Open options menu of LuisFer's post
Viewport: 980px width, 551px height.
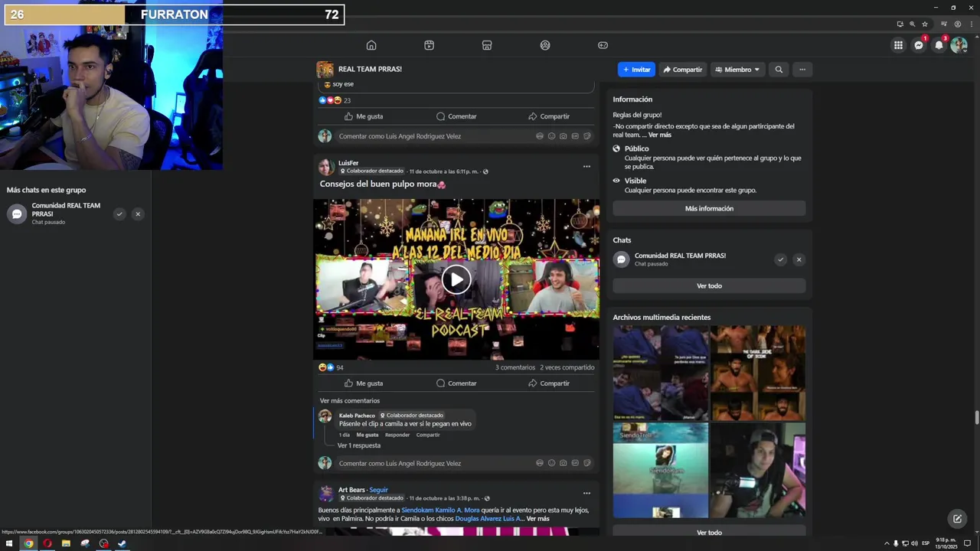coord(586,167)
